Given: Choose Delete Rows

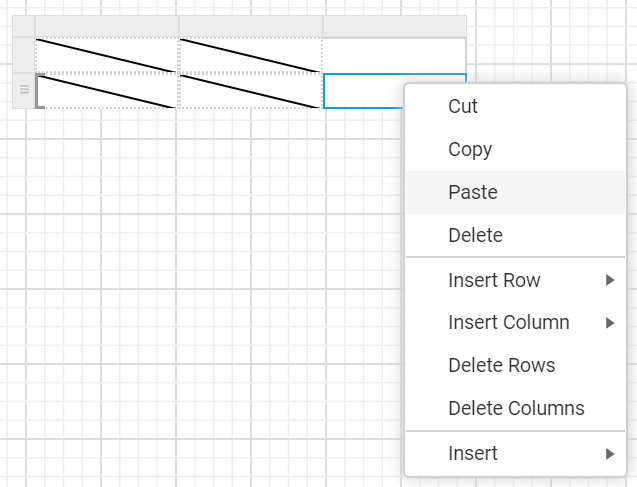Looking at the screenshot, I should (515, 365).
